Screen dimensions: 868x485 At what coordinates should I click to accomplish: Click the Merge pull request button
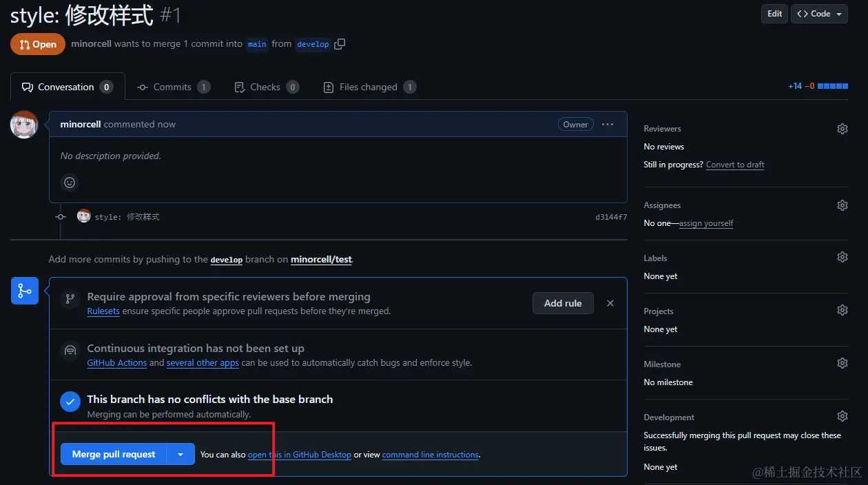114,454
